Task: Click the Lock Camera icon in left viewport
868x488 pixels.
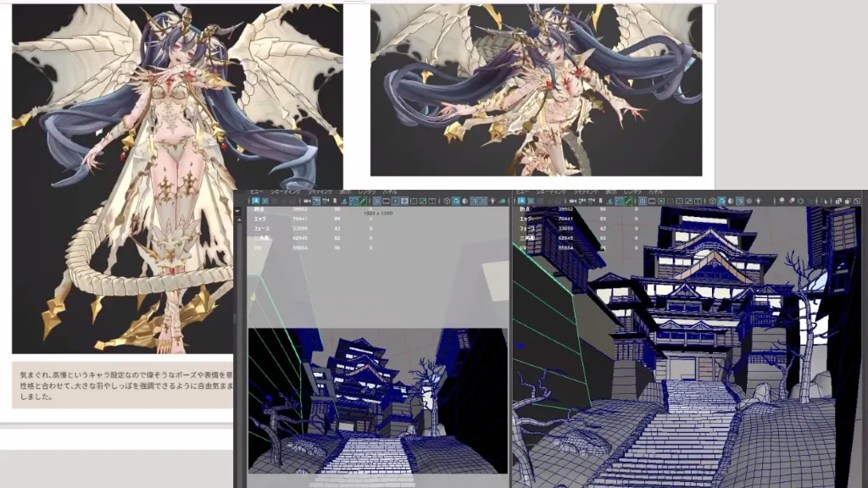Action: pos(316,201)
